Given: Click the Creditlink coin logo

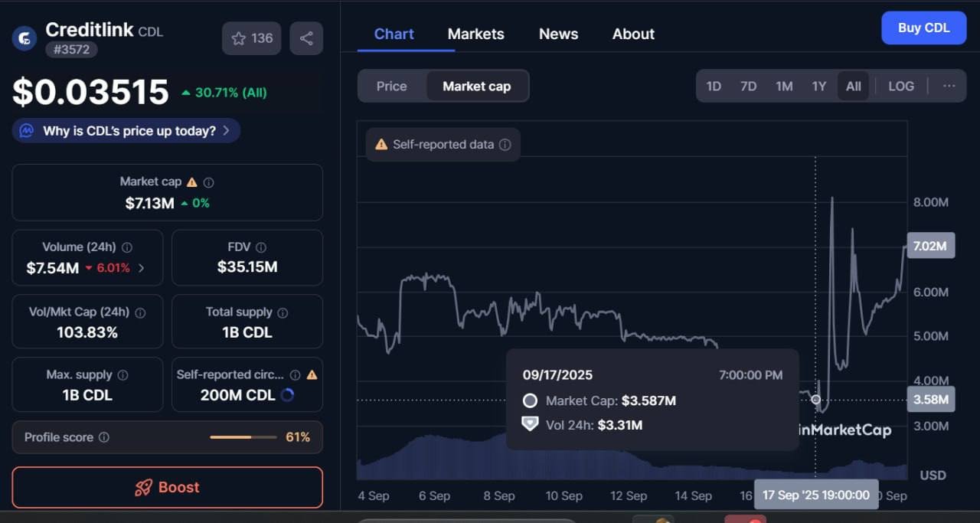Looking at the screenshot, I should coord(24,38).
